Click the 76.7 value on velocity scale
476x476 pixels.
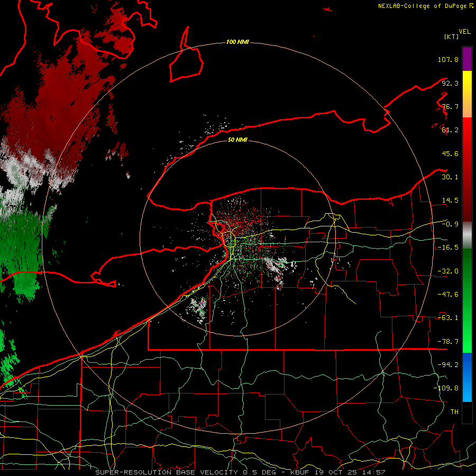[x=450, y=106]
